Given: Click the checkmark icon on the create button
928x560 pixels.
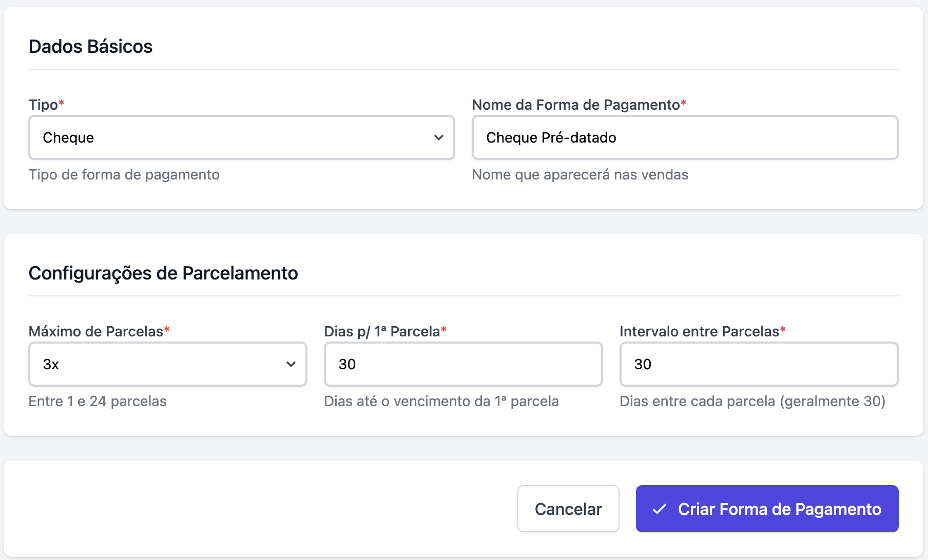Looking at the screenshot, I should pyautogui.click(x=659, y=509).
